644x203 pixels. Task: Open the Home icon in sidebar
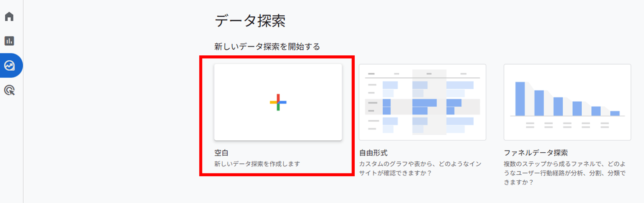[x=9, y=16]
